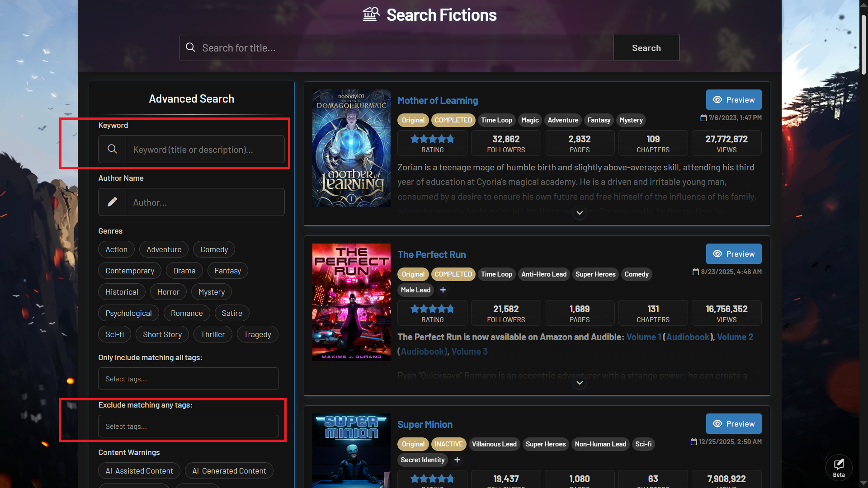Open the Beta feedback icon
The image size is (868, 488).
(839, 467)
